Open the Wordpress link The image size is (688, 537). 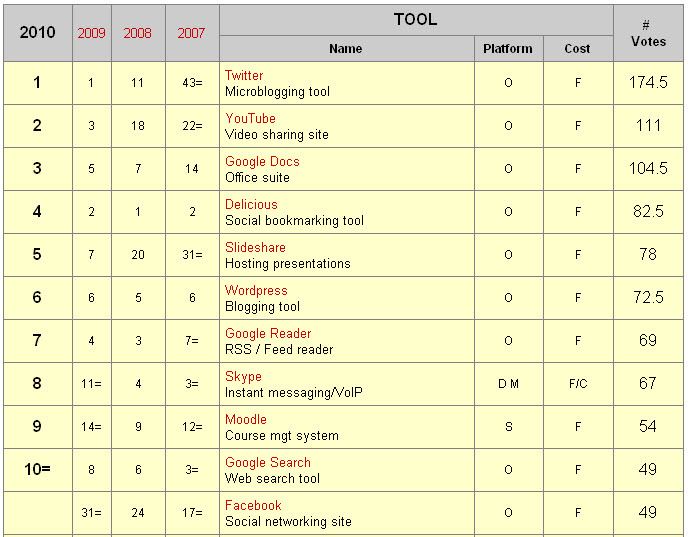click(256, 290)
